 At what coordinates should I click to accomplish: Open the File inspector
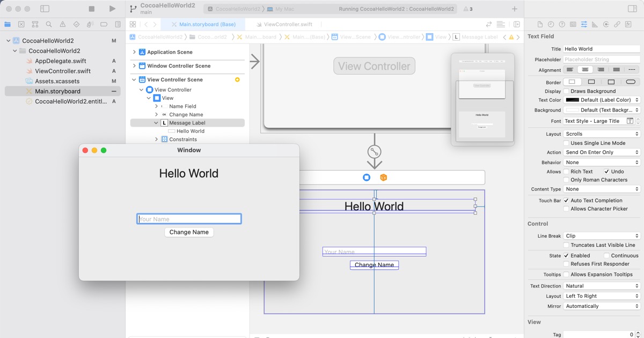[x=540, y=24]
